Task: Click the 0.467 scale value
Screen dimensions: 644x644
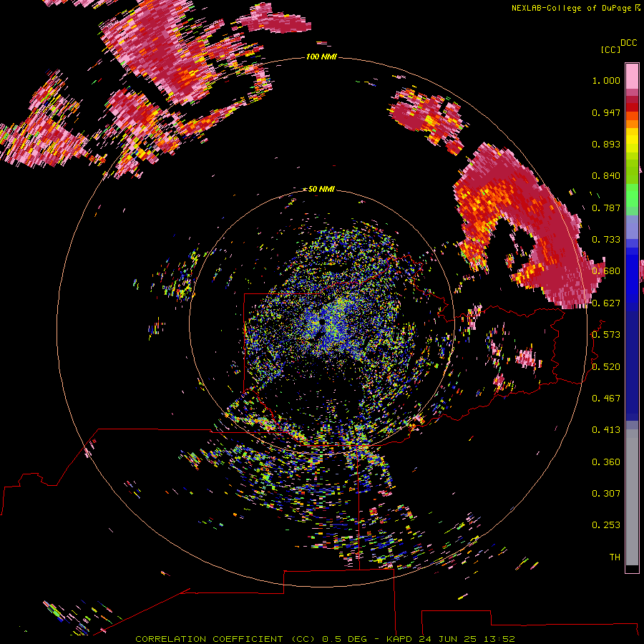Action: pyautogui.click(x=606, y=399)
